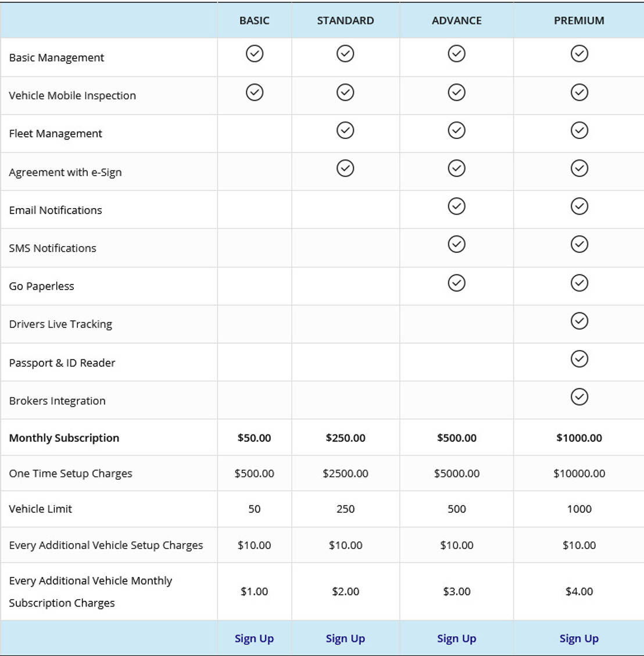Click the 250 vehicle limit value
The width and height of the screenshot is (644, 656).
[x=345, y=509]
